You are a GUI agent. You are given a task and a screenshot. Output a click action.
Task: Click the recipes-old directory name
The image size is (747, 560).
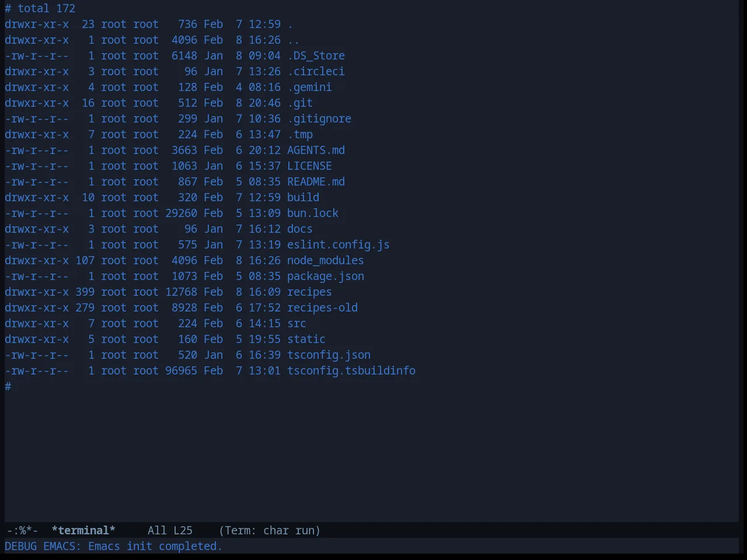click(x=322, y=307)
